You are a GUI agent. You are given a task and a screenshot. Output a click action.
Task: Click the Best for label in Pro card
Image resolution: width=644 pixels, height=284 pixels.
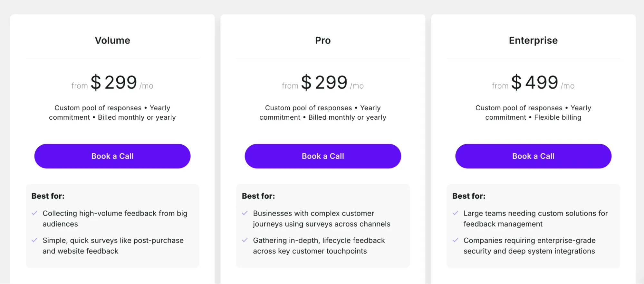tap(258, 196)
